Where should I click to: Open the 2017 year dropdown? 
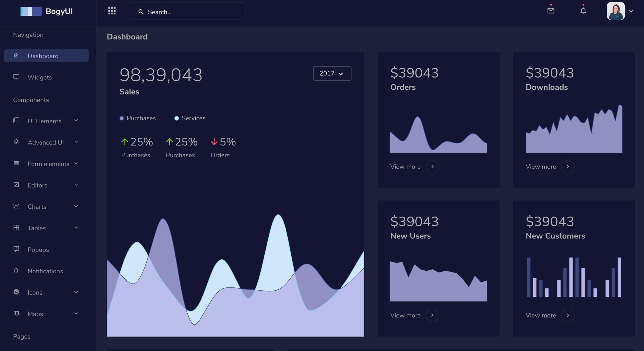point(332,73)
